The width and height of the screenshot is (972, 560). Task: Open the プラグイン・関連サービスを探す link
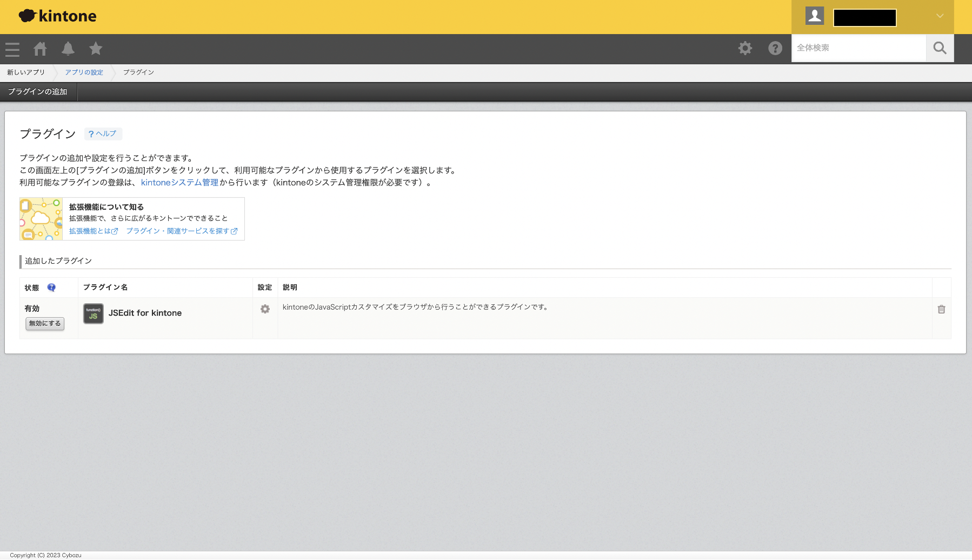179,231
